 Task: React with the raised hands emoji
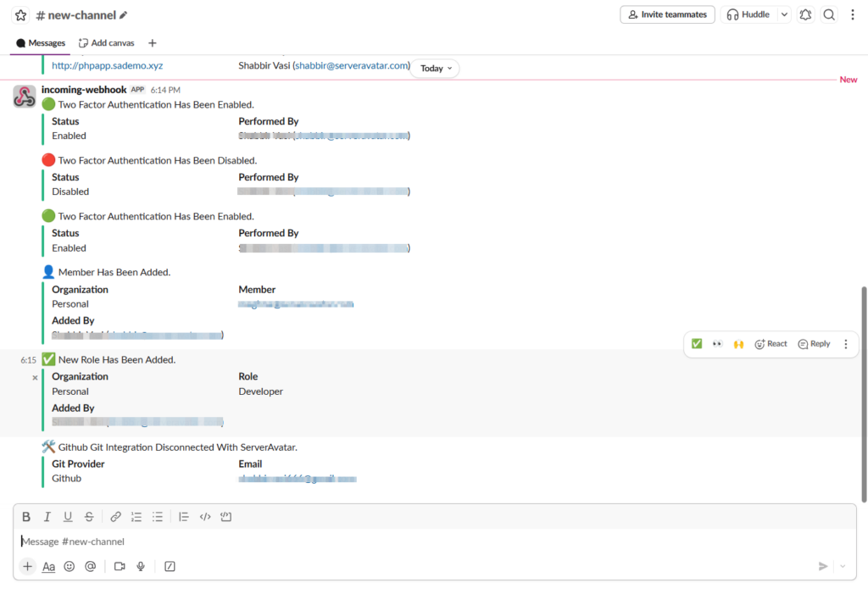pyautogui.click(x=738, y=343)
